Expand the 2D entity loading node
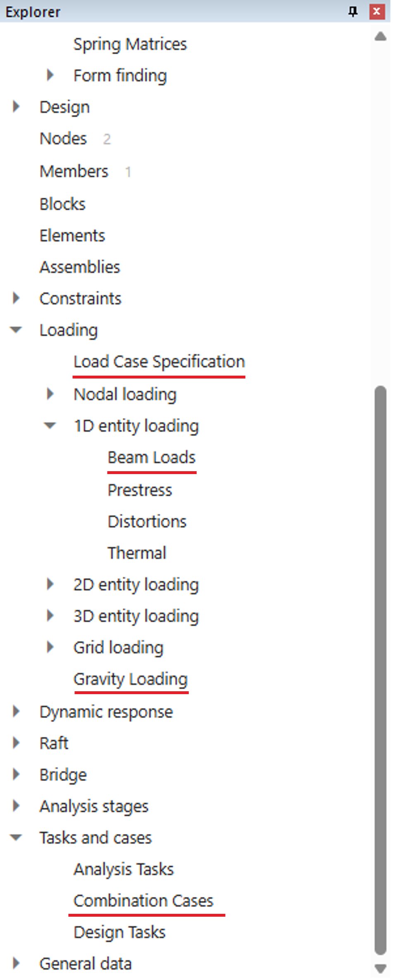 (x=50, y=584)
